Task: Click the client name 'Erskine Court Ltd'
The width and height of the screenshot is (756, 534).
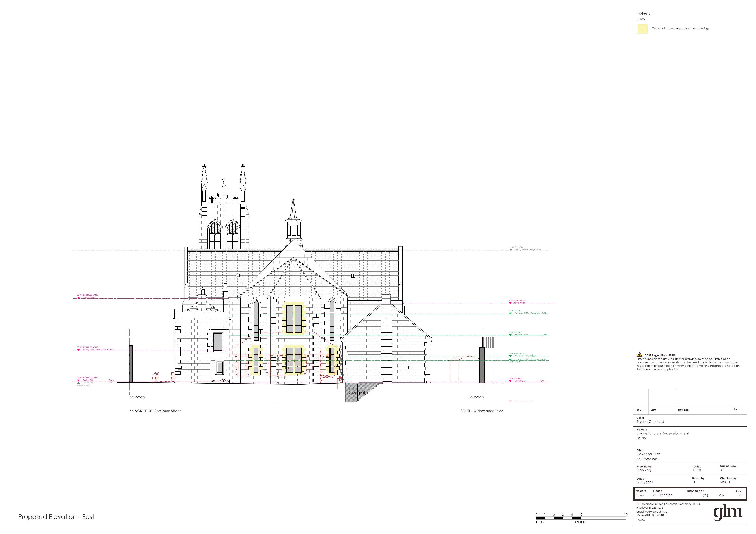Action: (x=650, y=422)
